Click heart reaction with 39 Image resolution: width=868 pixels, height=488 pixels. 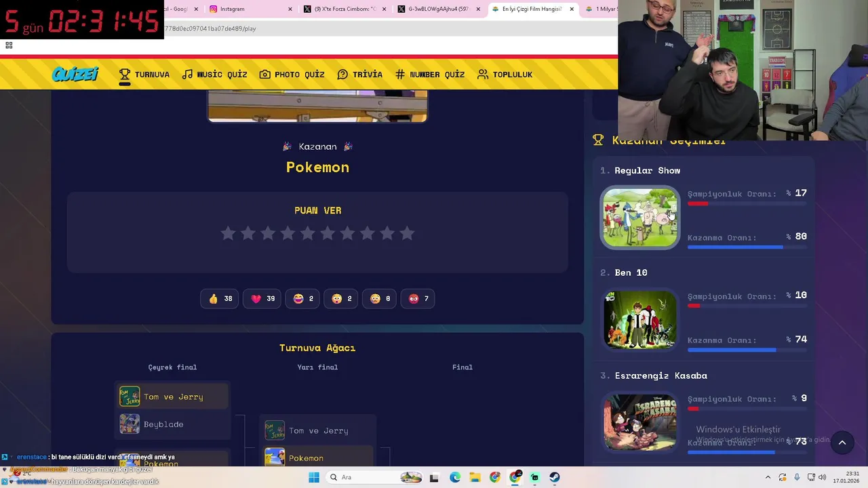click(x=262, y=298)
